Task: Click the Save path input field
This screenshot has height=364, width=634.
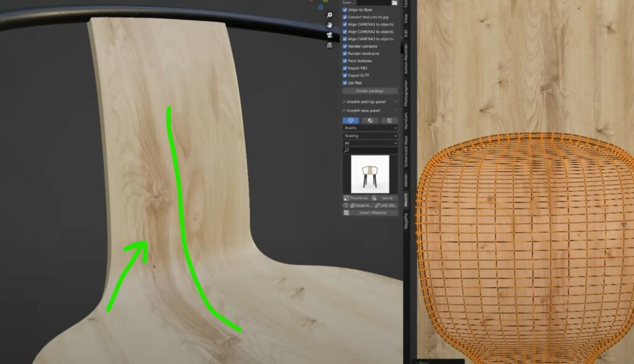Action: (373, 2)
